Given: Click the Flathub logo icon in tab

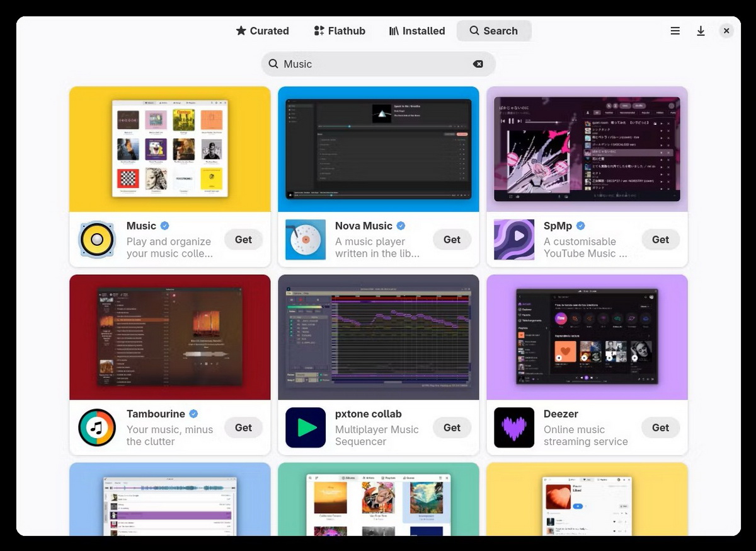Looking at the screenshot, I should click(319, 31).
